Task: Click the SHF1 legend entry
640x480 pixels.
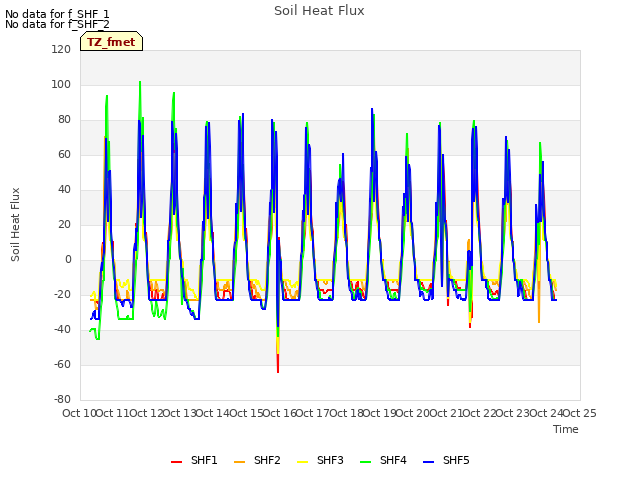Action: [x=194, y=460]
